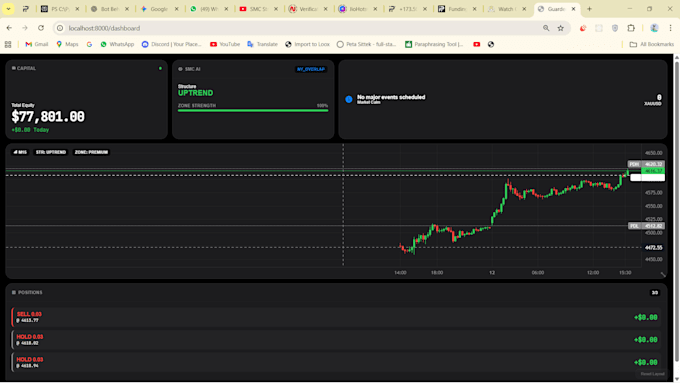This screenshot has height=383, width=680.
Task: Click the 3/3 positions count badge
Action: tap(655, 293)
